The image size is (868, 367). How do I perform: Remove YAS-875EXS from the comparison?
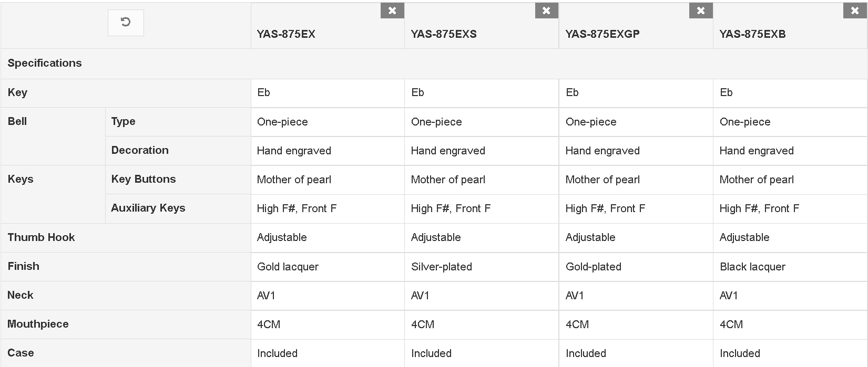546,11
